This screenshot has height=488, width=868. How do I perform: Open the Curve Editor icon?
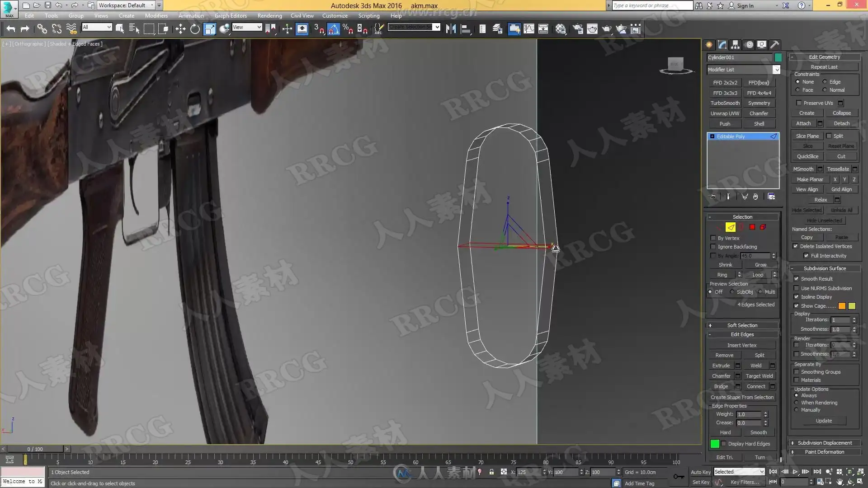pyautogui.click(x=529, y=29)
